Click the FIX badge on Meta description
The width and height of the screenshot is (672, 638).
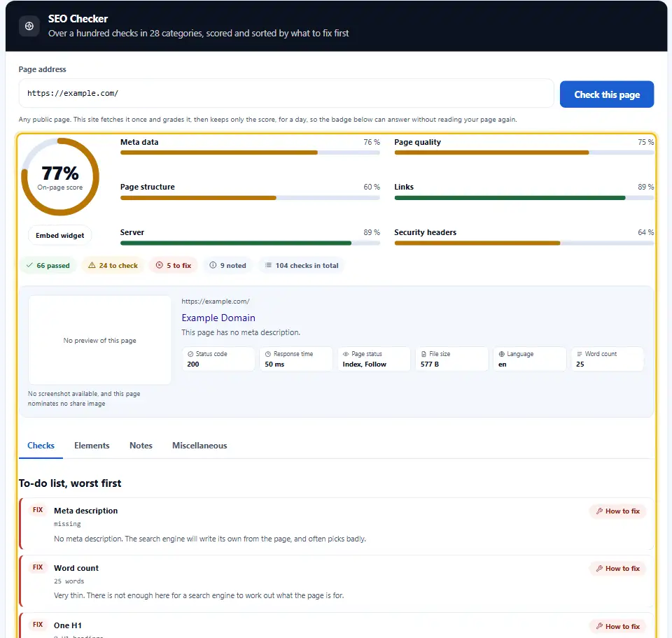tap(38, 510)
